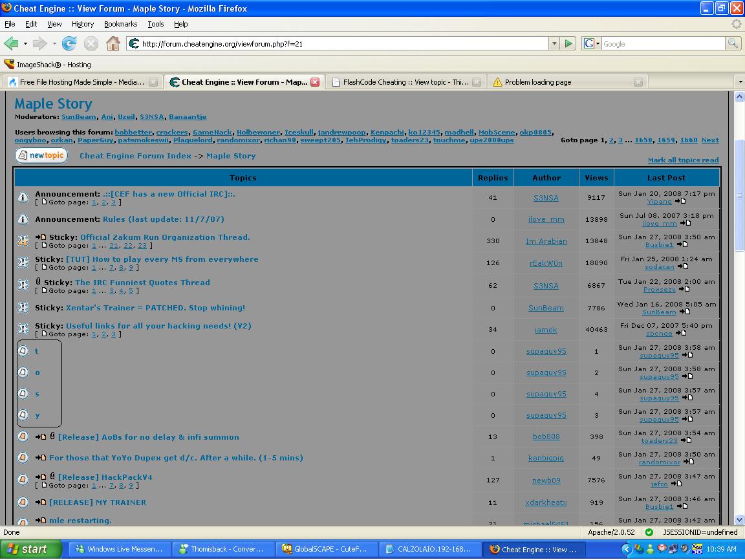Go to last post by sponge icon
Image resolution: width=745 pixels, height=560 pixels.
(x=682, y=334)
